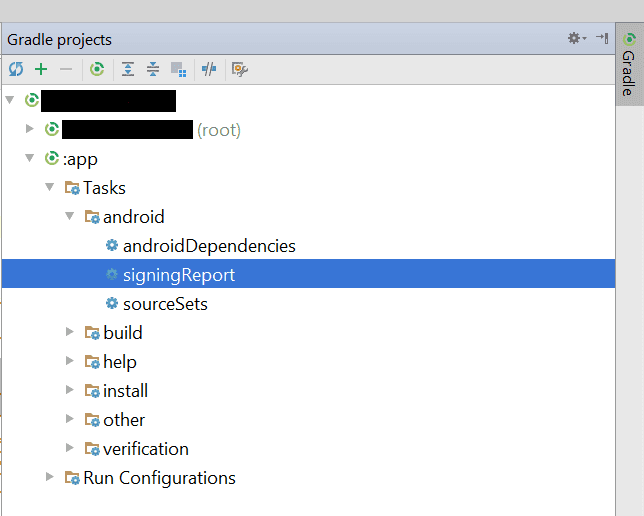Hide the Gradle projects panel
The image size is (644, 516).
pyautogui.click(x=601, y=38)
